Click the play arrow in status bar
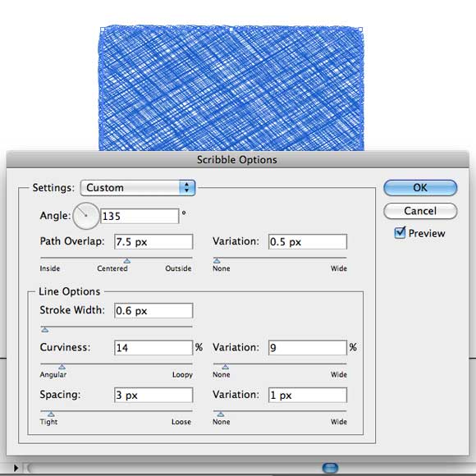The height and width of the screenshot is (476, 476). point(16,468)
